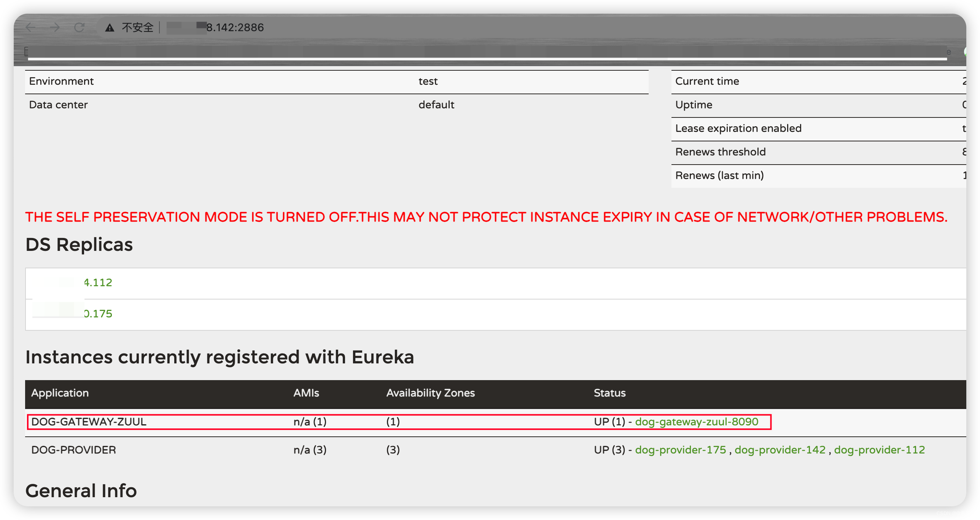Click the Instances currently registered with Eureka heading
This screenshot has height=520, width=980.
pyautogui.click(x=220, y=357)
